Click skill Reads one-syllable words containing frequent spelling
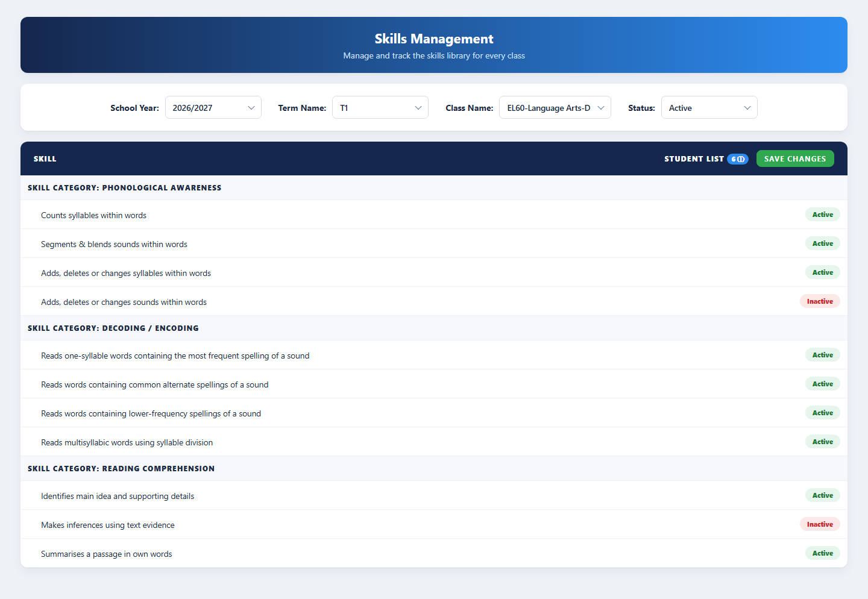868x599 pixels. [x=175, y=356]
